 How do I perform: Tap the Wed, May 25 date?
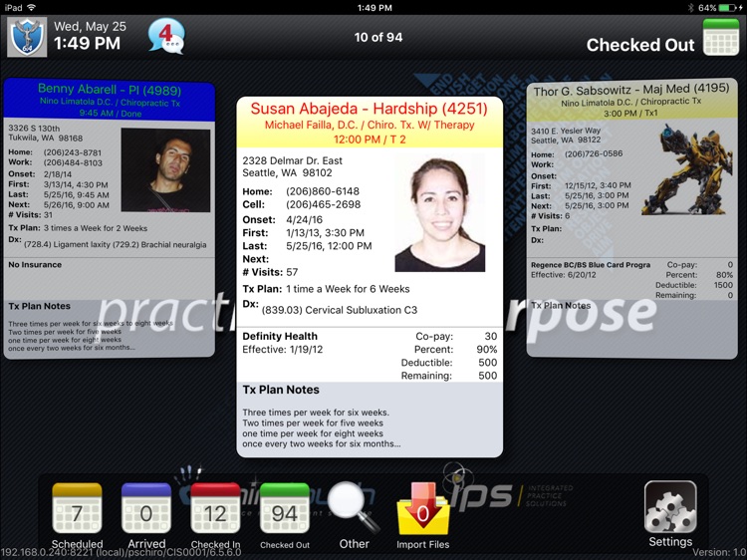tap(90, 26)
